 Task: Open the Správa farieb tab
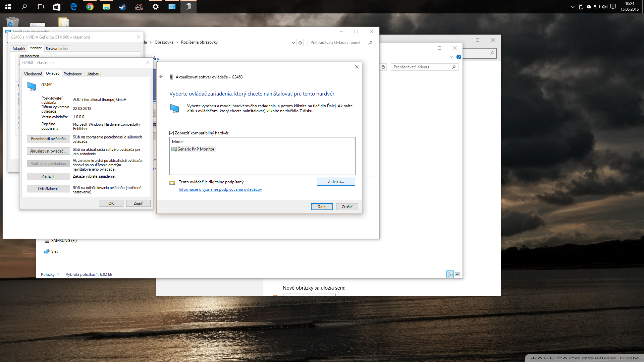(x=56, y=49)
